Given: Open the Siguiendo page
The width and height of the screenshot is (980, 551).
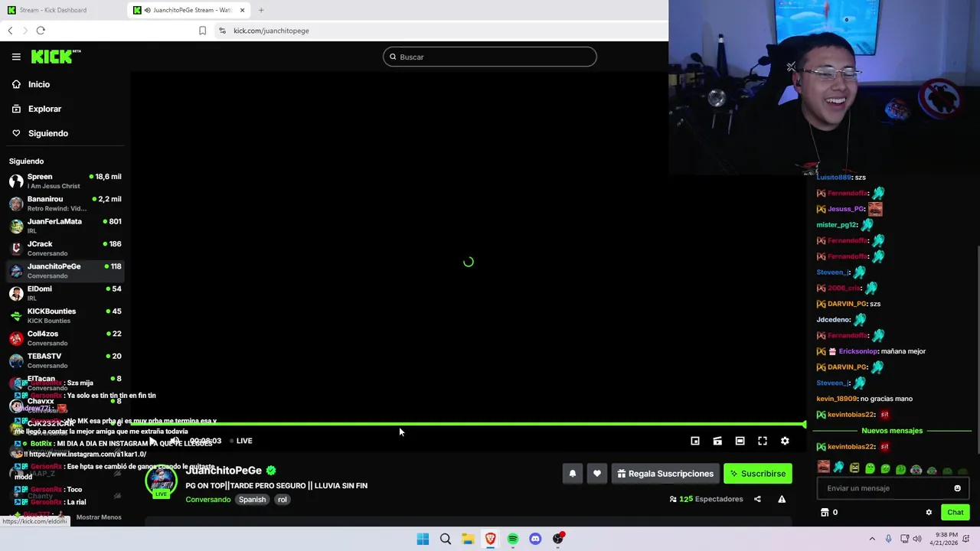Looking at the screenshot, I should 40,133.
